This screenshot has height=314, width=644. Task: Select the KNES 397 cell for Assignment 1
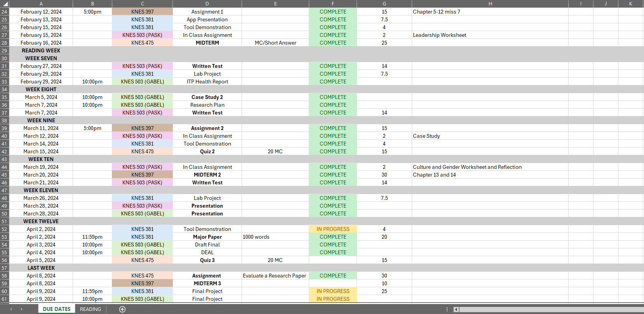pos(142,12)
